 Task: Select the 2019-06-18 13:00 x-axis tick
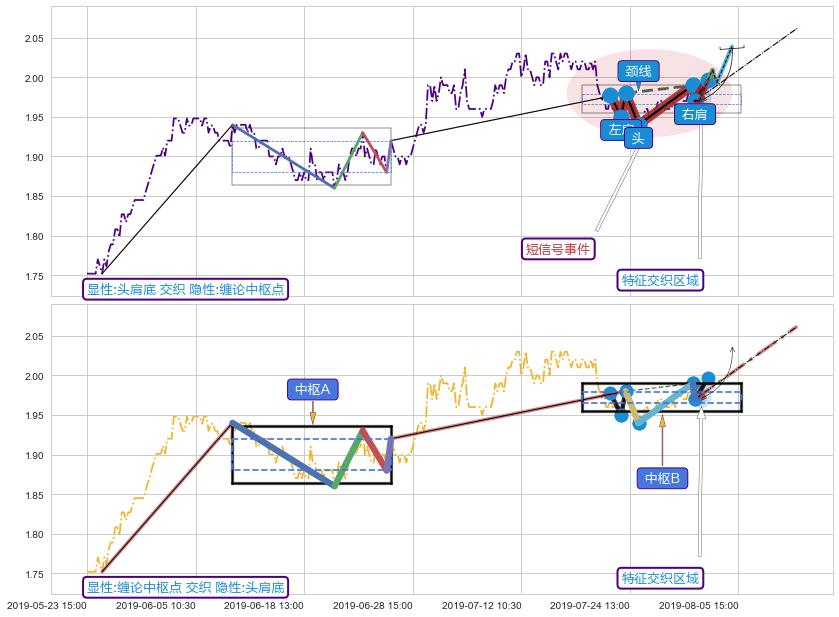click(x=263, y=605)
